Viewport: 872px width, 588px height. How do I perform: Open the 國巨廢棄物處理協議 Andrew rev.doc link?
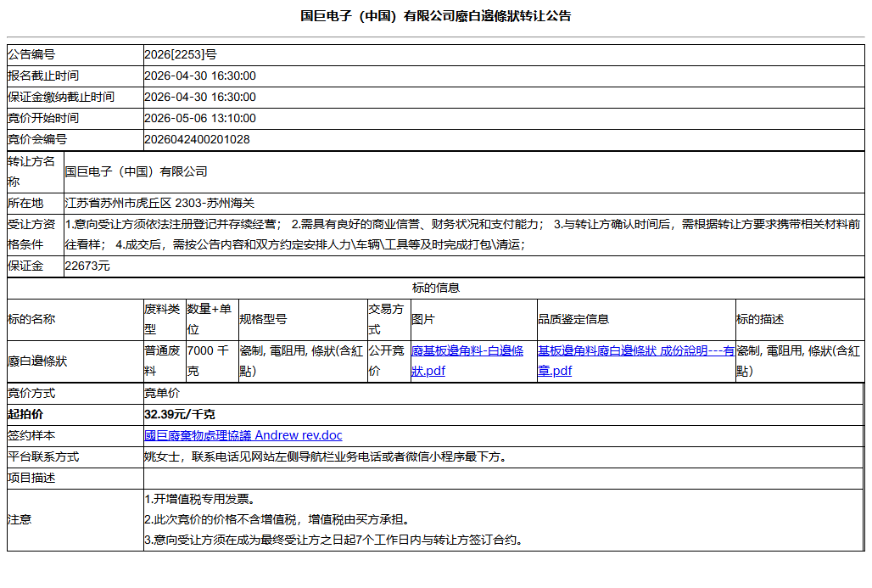[243, 435]
